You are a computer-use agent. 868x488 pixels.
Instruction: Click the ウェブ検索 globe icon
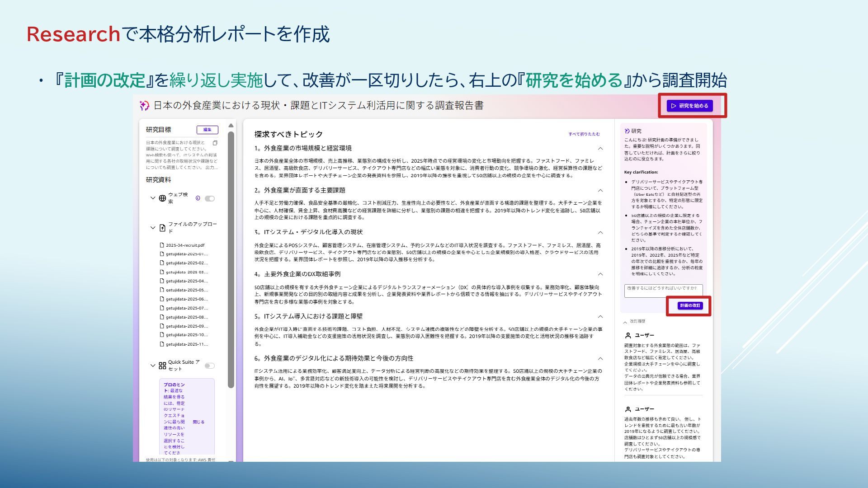163,198
